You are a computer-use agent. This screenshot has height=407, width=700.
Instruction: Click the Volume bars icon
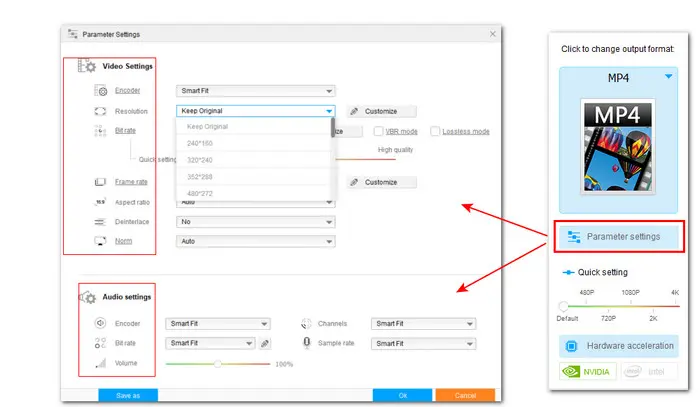pyautogui.click(x=101, y=363)
